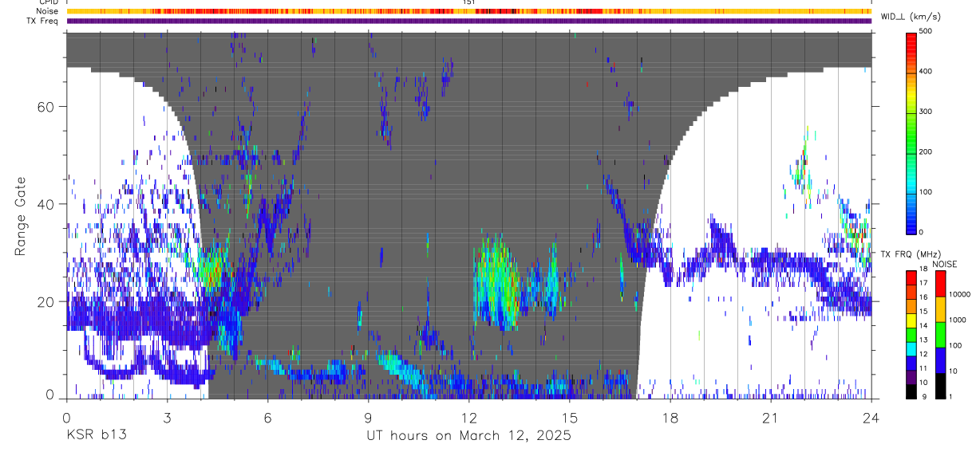
Task: Click the red segment of the NOISE legend
Action: click(940, 283)
